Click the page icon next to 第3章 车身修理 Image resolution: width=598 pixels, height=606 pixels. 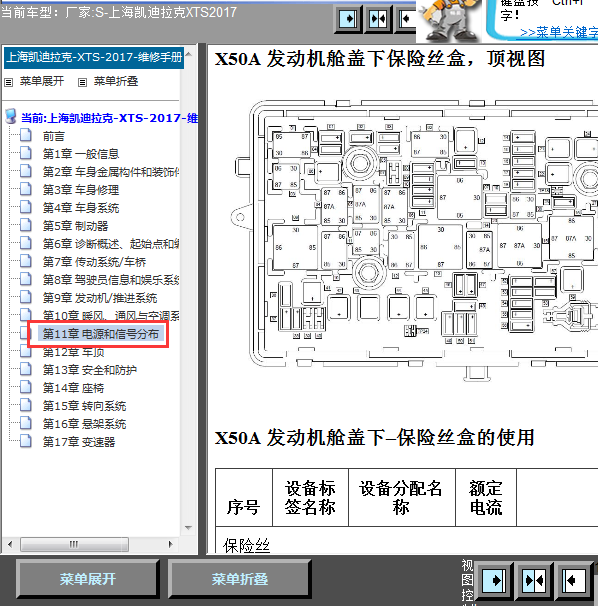coord(26,189)
